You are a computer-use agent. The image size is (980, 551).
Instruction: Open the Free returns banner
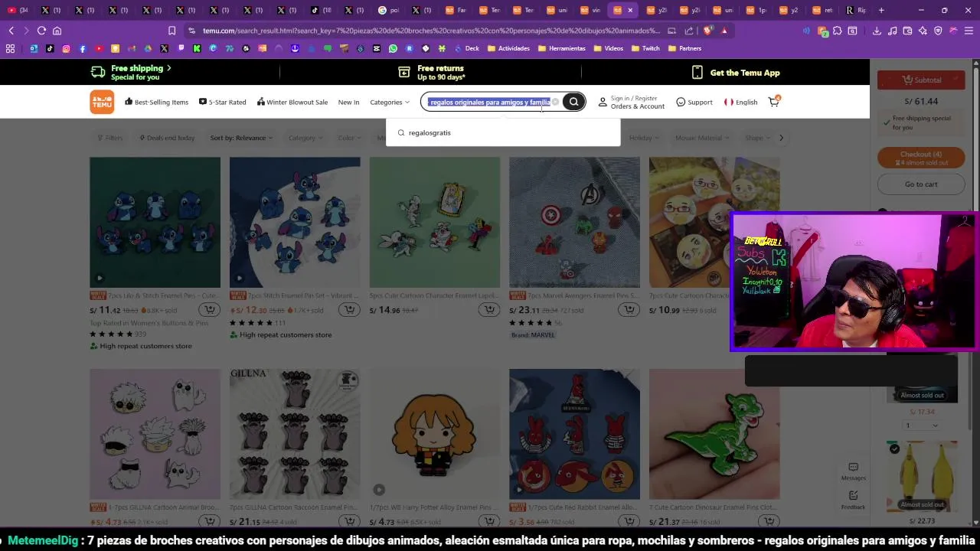[x=432, y=73]
